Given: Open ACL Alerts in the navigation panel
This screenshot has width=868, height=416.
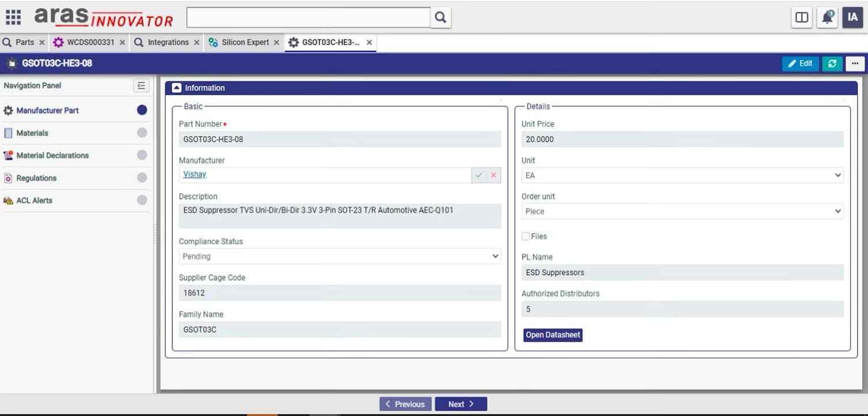Looking at the screenshot, I should coord(34,201).
